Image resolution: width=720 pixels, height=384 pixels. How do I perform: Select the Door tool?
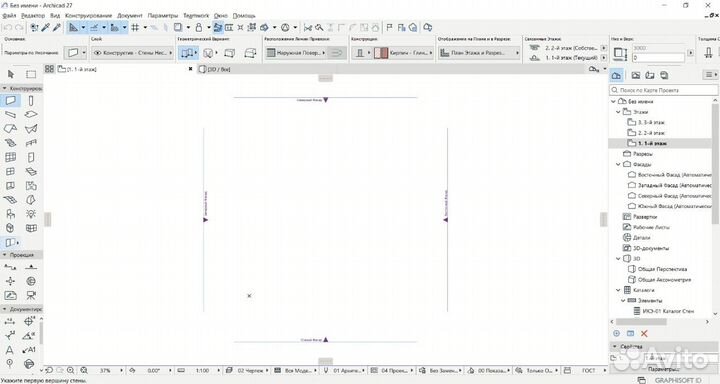[x=31, y=157]
